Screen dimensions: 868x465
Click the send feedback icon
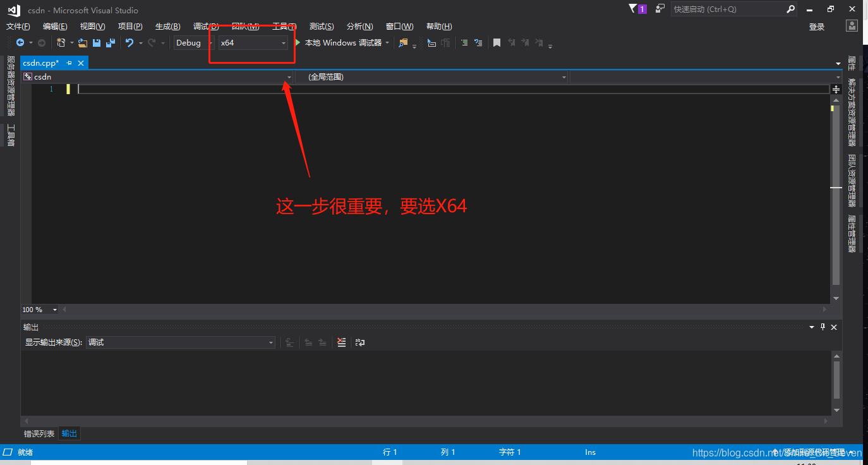pos(660,9)
